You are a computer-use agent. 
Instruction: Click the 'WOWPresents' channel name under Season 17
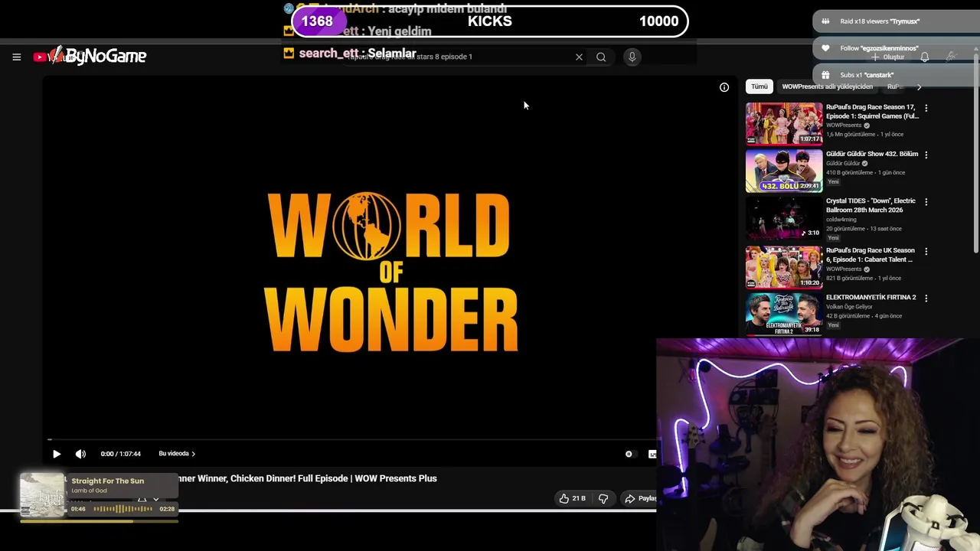point(844,126)
